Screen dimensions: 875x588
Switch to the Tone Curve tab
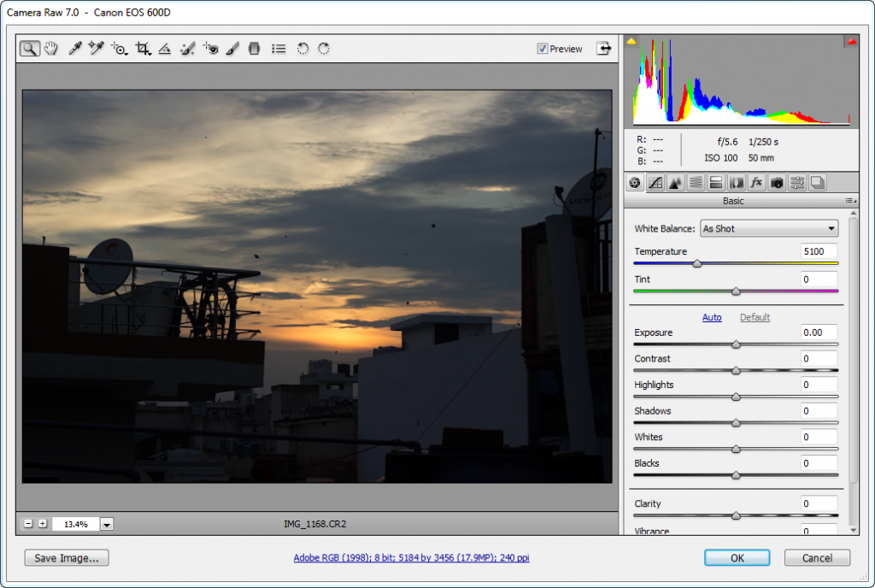point(655,182)
